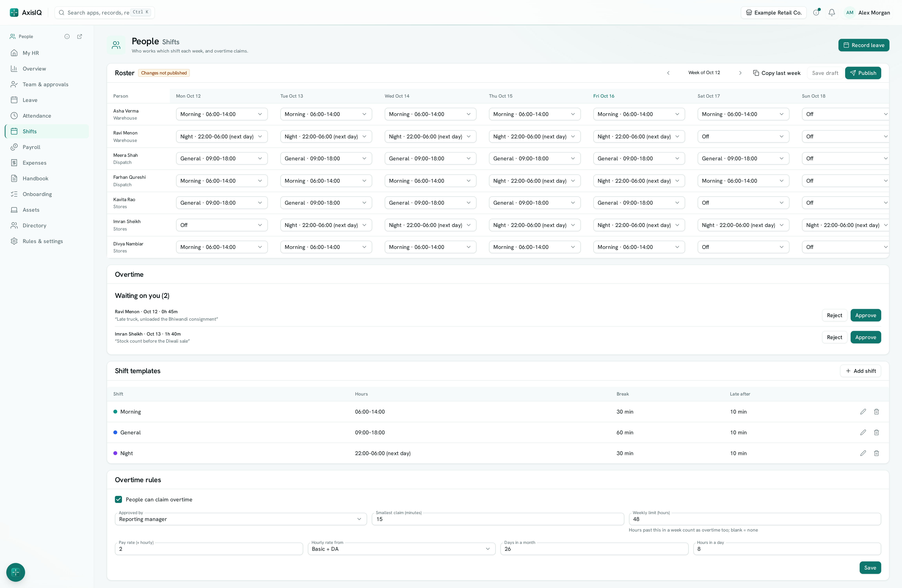This screenshot has height=588, width=902.
Task: Click the AM avatar for Alex Morgan
Action: click(850, 13)
